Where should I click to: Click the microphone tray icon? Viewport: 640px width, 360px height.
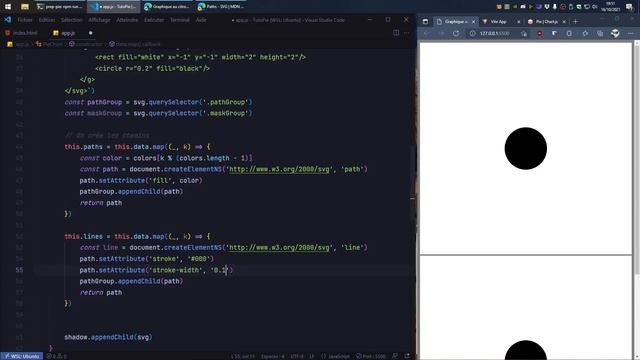[555, 7]
